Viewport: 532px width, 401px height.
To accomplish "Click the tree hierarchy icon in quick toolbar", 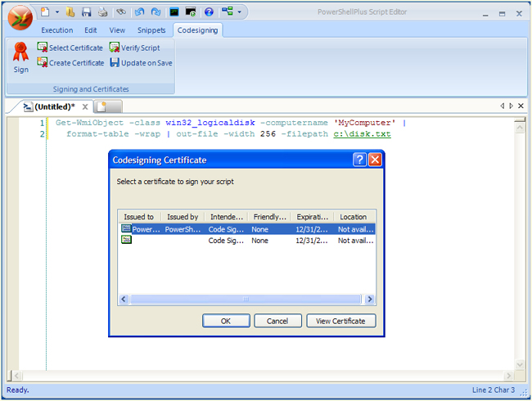I will pyautogui.click(x=228, y=11).
